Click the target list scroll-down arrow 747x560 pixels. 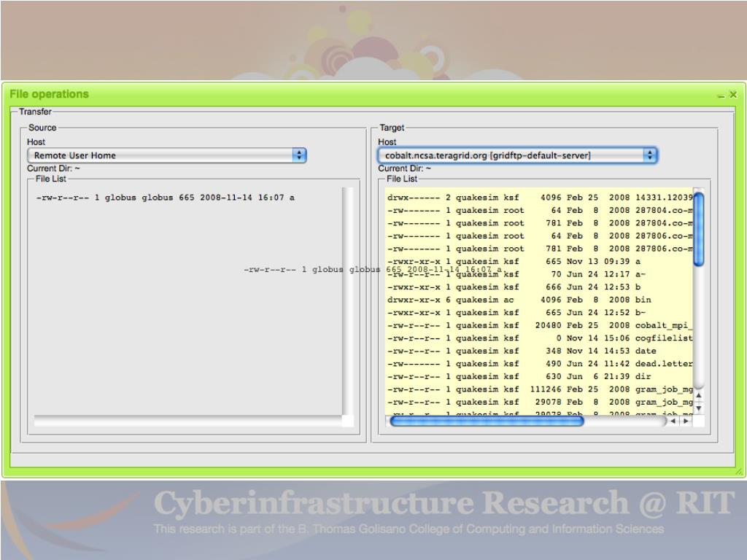click(698, 408)
